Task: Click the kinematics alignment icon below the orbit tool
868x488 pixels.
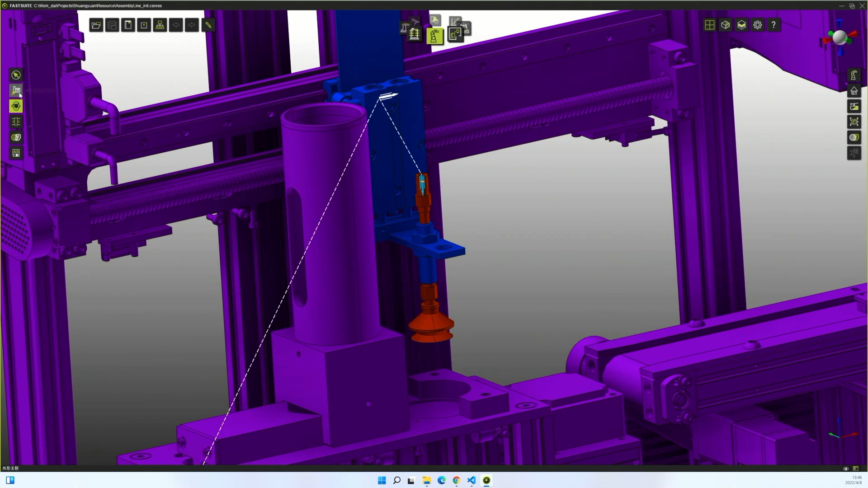Action: pos(16,122)
